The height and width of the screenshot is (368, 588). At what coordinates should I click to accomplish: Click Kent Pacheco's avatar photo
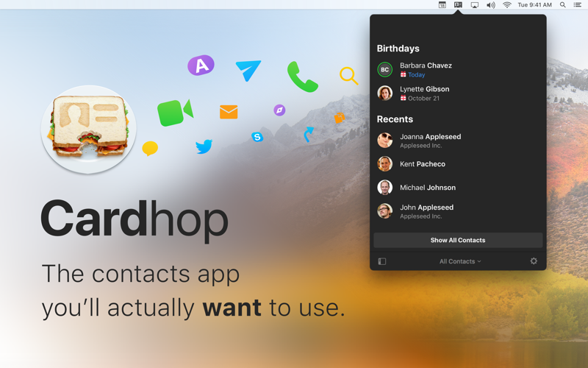tap(384, 164)
